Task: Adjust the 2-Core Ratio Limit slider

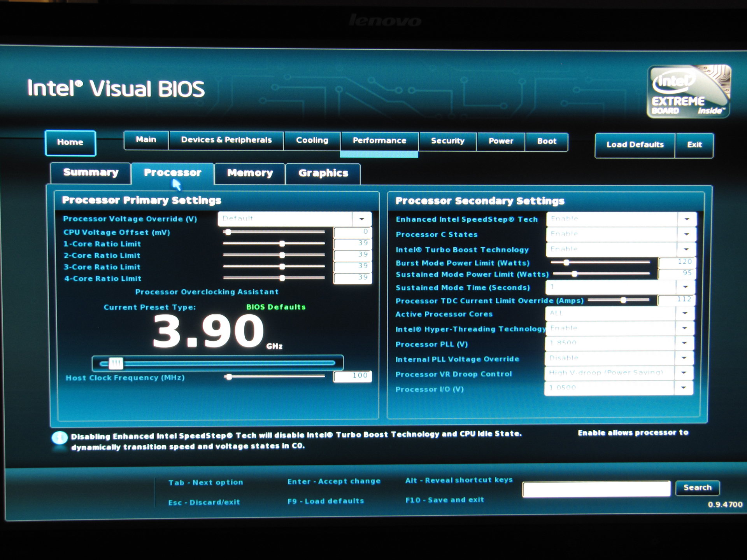Action: 274,255
